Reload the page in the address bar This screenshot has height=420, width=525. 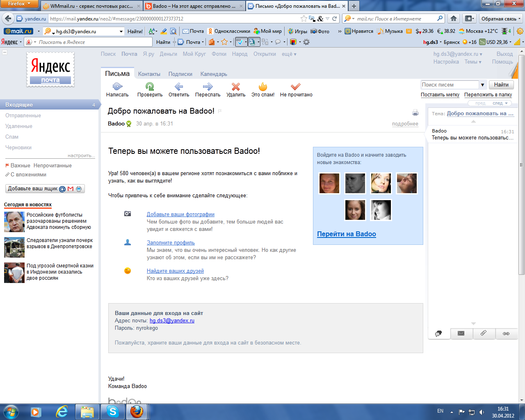tap(335, 18)
